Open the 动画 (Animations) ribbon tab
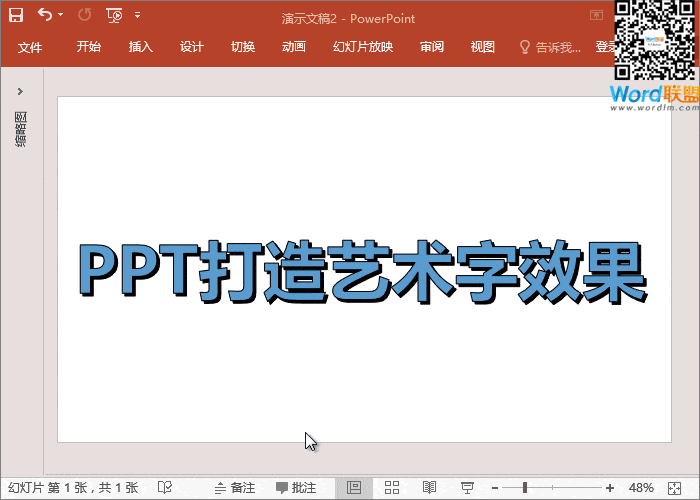This screenshot has height=500, width=700. (x=294, y=47)
